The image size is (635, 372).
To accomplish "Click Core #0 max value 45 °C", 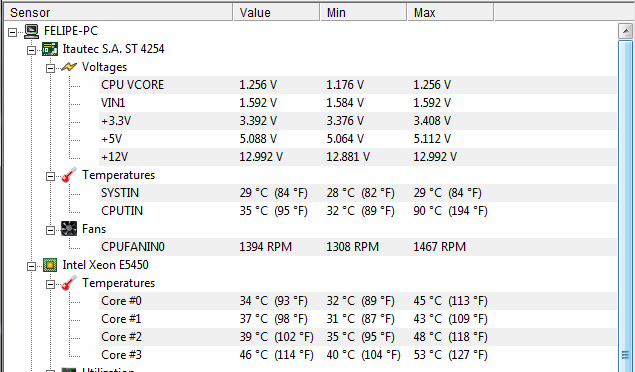I will coord(450,301).
